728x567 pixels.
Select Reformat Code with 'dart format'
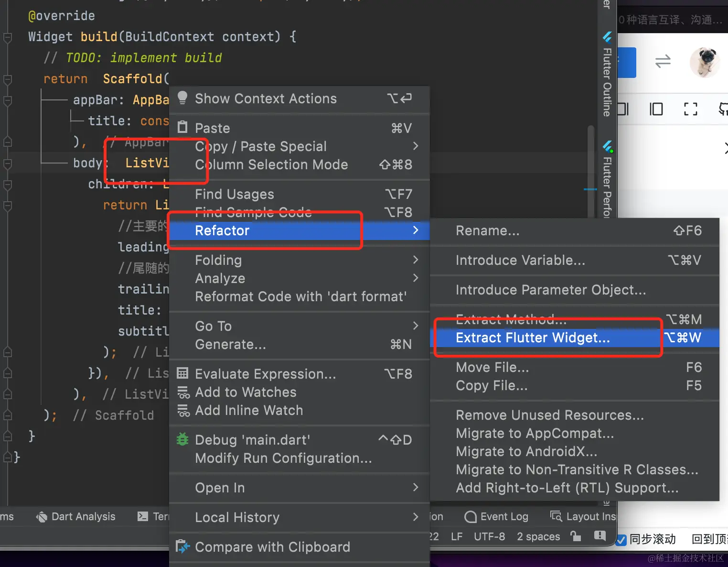(300, 296)
